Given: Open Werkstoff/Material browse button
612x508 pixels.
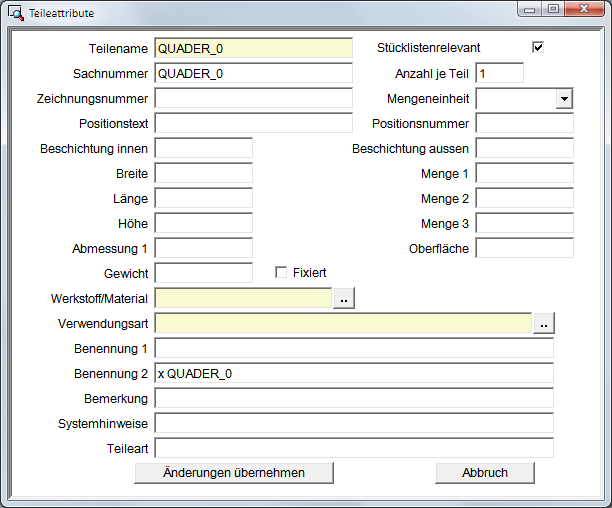Looking at the screenshot, I should pos(343,298).
